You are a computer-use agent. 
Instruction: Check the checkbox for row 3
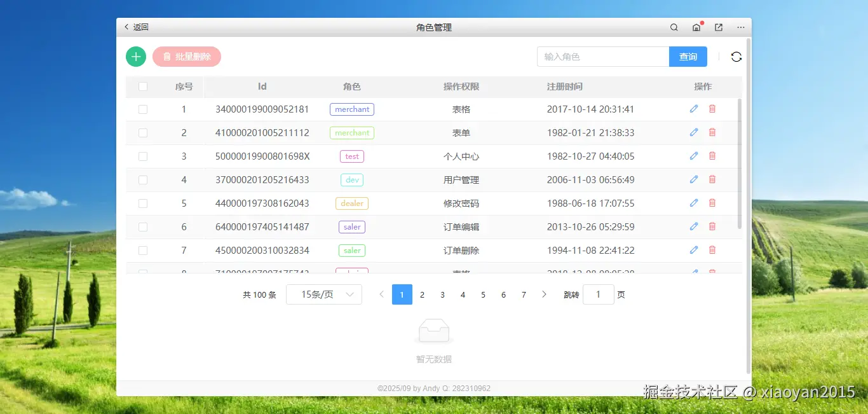143,156
